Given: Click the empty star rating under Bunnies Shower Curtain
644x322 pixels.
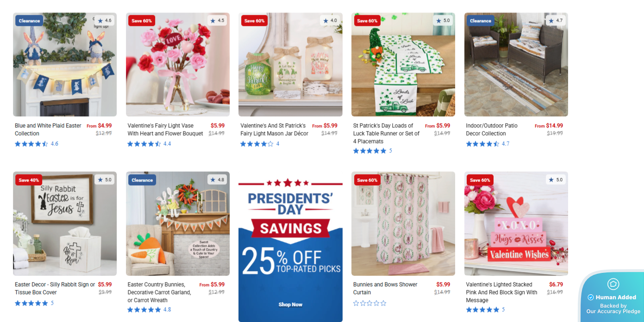Looking at the screenshot, I should click(x=369, y=303).
